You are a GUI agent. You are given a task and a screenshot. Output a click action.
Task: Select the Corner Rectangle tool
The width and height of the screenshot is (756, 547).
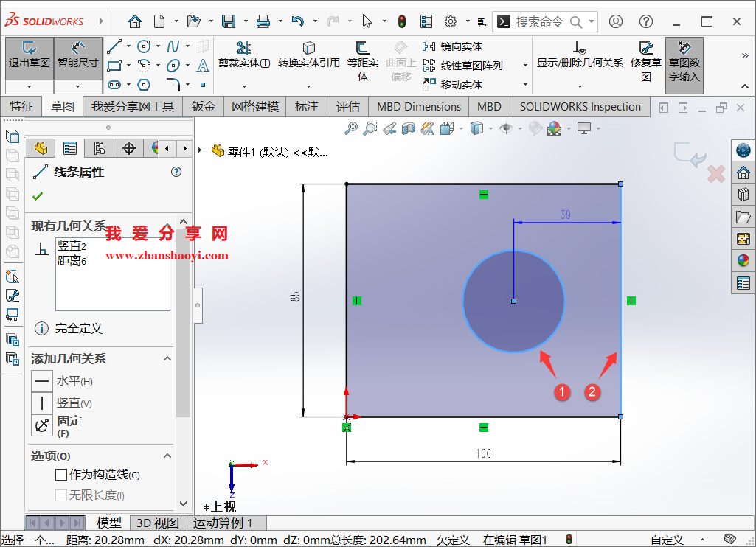click(x=114, y=65)
